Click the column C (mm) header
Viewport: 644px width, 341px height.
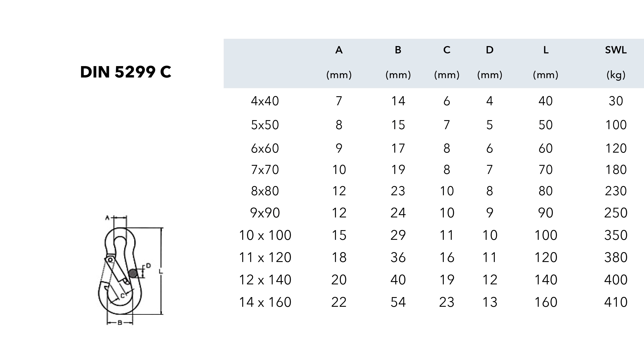pos(447,62)
